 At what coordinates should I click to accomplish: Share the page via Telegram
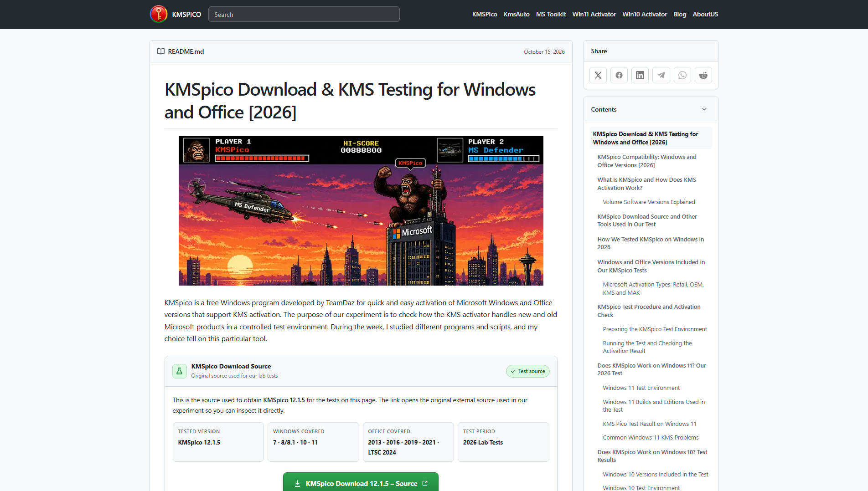(661, 75)
